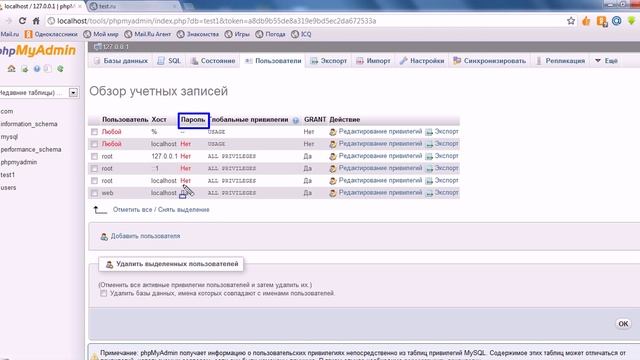Open the documentation page icon in sidebar
The width and height of the screenshot is (640, 360).
coord(48,69)
